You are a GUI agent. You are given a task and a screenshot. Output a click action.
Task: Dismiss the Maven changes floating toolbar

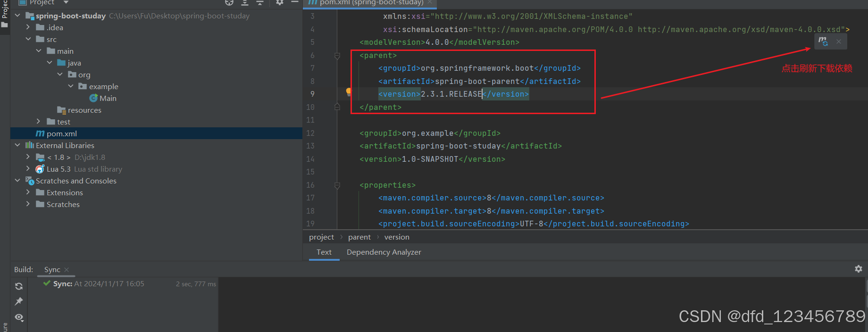tap(839, 41)
